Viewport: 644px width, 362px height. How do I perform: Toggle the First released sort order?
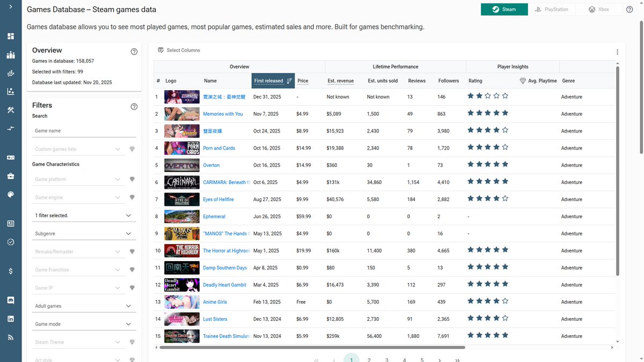pos(288,80)
